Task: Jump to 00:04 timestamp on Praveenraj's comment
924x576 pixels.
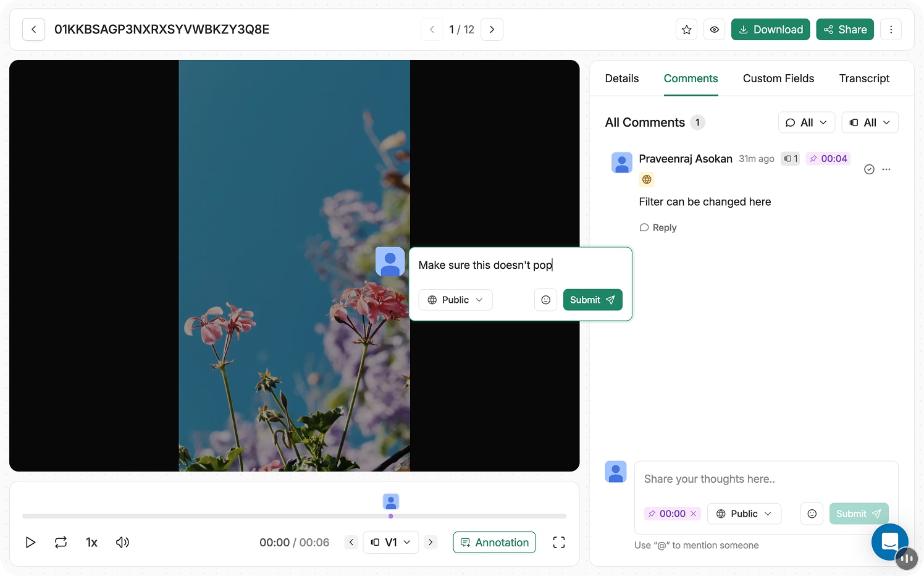Action: pos(828,159)
